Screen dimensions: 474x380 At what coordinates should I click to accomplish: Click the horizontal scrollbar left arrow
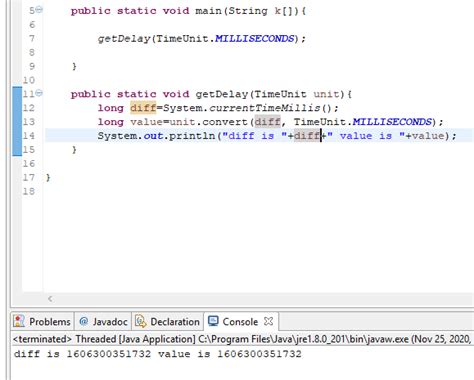point(50,299)
